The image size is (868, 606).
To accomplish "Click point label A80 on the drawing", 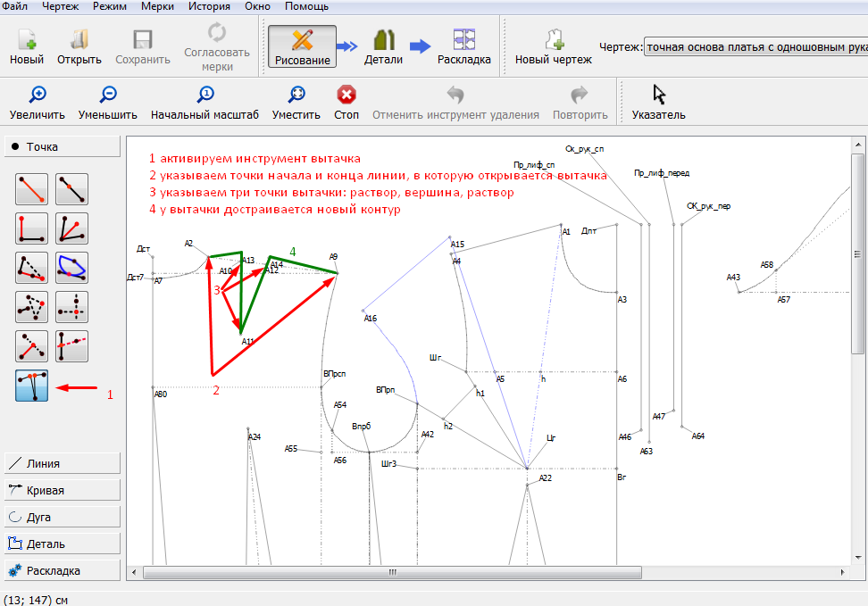I will point(161,394).
